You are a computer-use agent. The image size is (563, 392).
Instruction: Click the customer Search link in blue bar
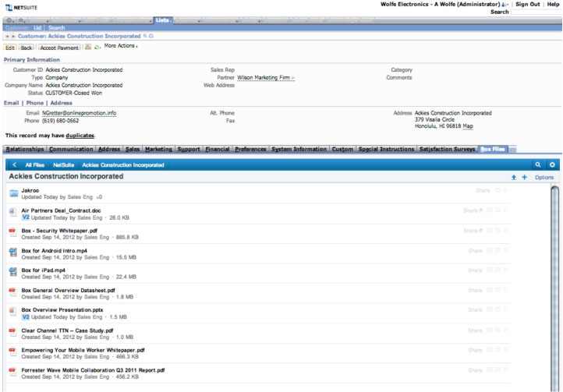[56, 27]
